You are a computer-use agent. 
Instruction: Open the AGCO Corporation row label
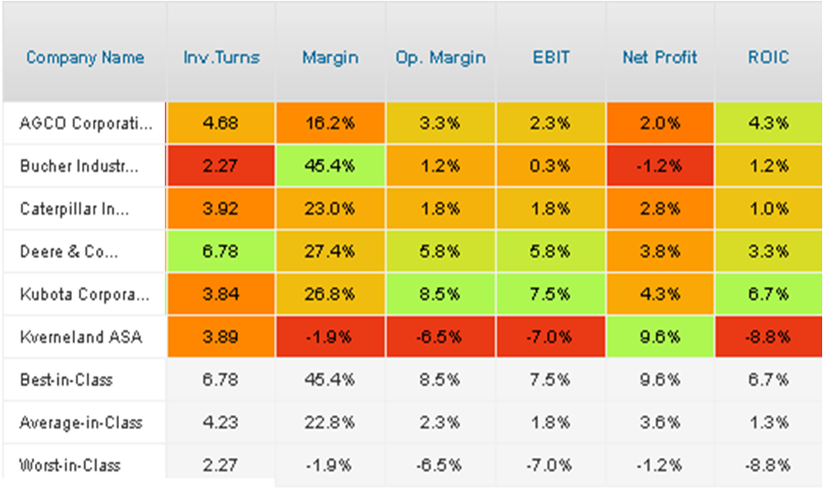pos(85,123)
